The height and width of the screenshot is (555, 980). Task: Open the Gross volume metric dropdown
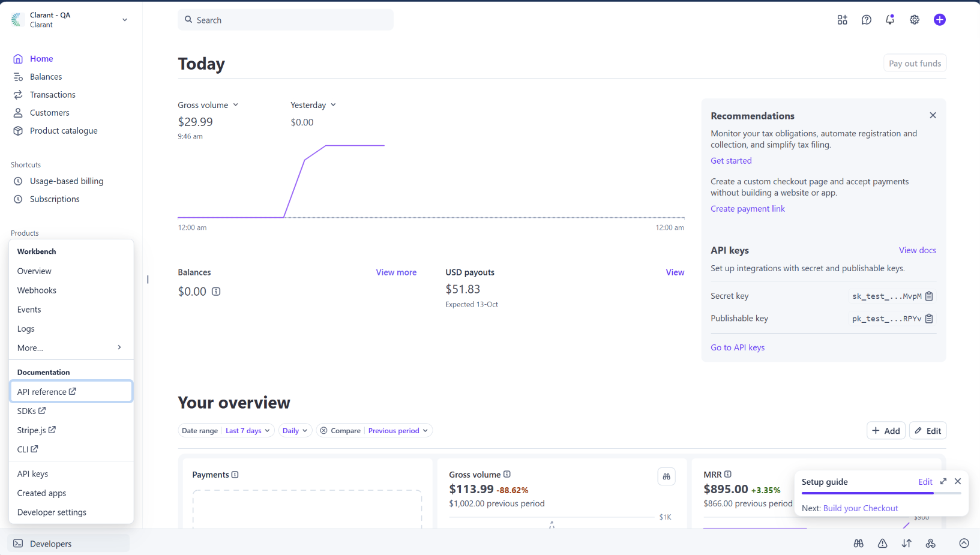(208, 105)
